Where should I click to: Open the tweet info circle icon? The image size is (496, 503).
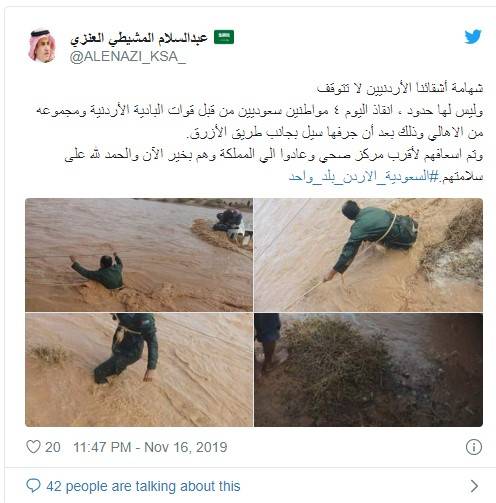coord(474,447)
